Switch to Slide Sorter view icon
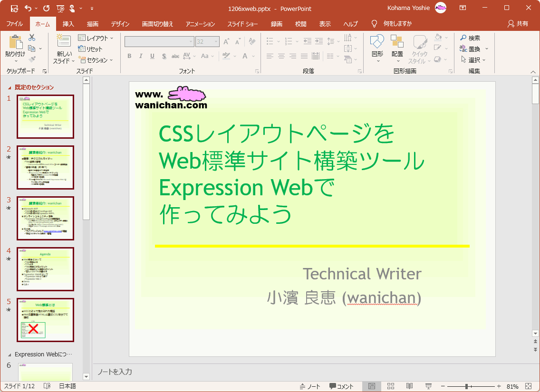Viewport: 540px width, 392px height. [x=391, y=386]
